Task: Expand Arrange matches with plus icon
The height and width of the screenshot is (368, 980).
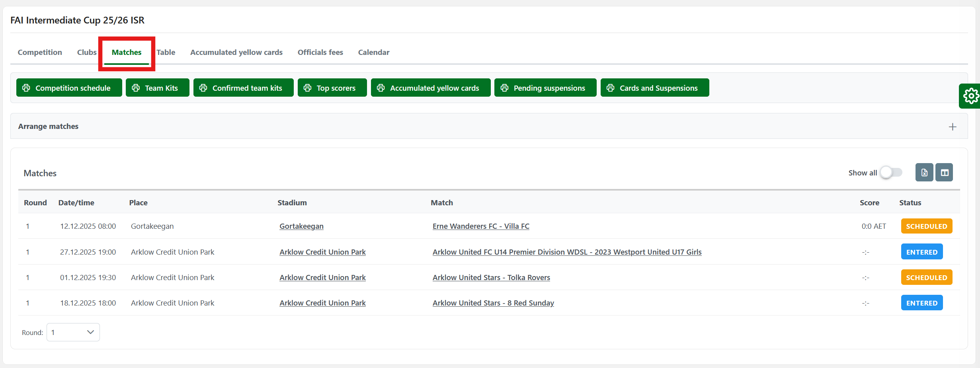Action: [x=952, y=127]
